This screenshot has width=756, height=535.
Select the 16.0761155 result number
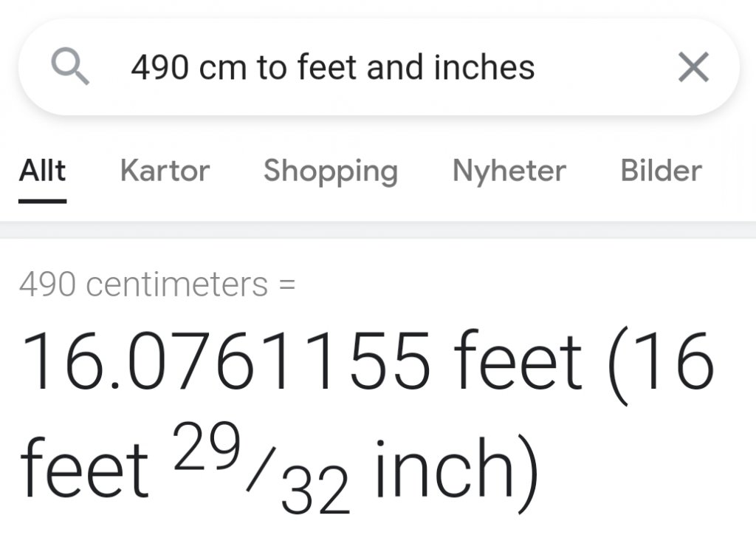226,361
